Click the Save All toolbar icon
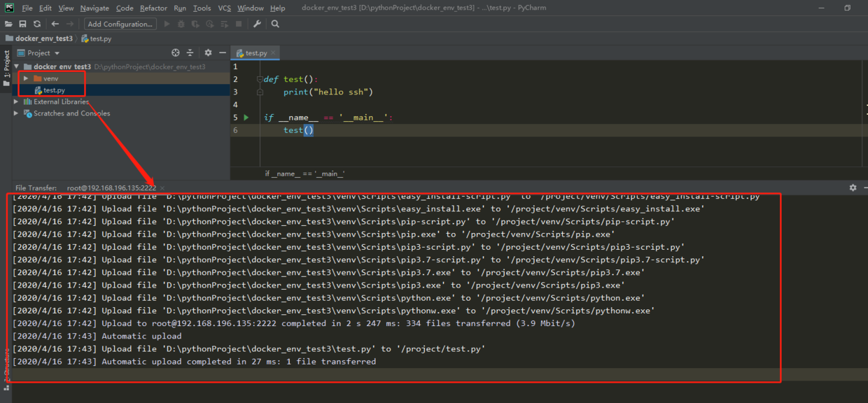868x403 pixels. point(23,24)
